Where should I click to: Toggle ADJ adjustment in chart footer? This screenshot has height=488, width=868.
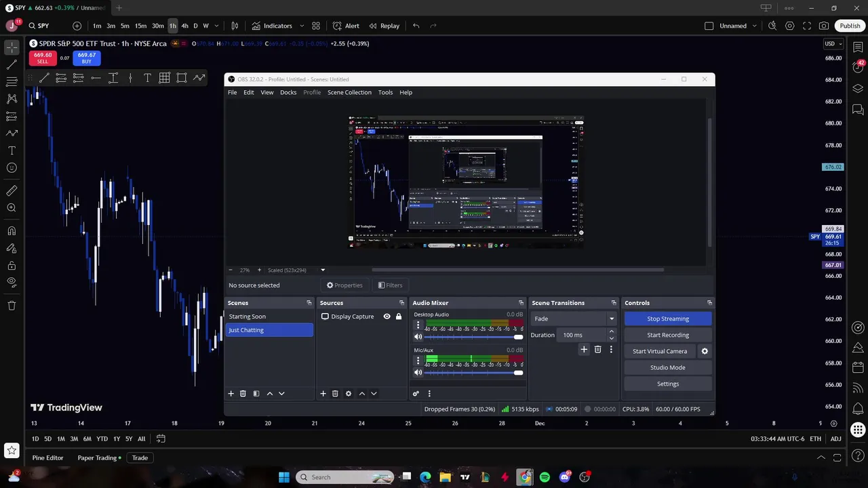click(x=835, y=439)
